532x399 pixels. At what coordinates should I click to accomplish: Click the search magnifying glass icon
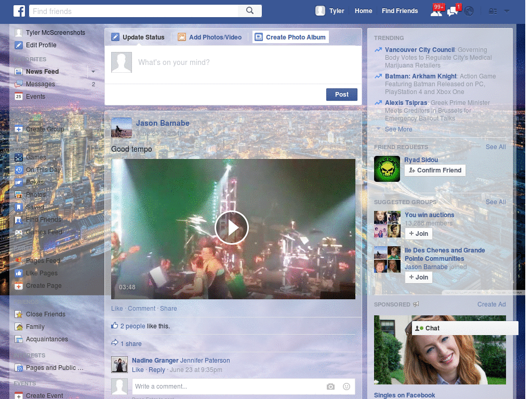249,10
